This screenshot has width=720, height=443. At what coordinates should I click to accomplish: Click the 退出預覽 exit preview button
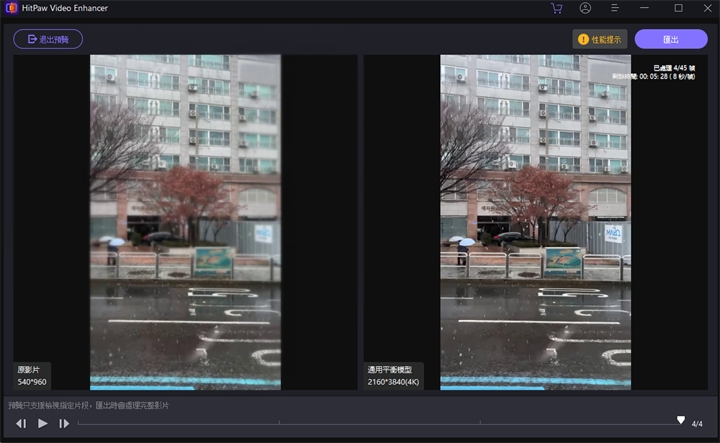[48, 39]
